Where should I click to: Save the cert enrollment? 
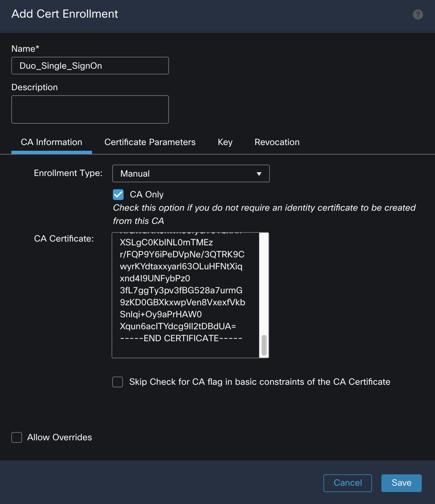pyautogui.click(x=401, y=483)
